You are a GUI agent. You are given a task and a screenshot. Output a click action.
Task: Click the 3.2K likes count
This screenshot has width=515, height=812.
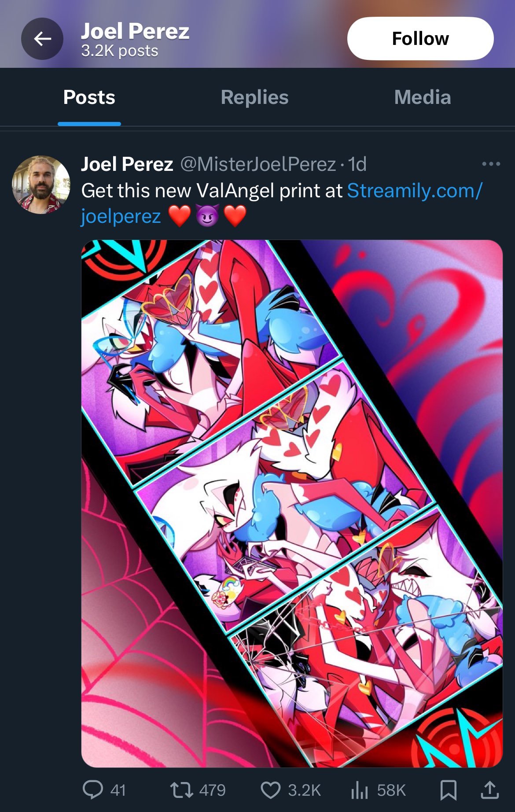coord(304,790)
